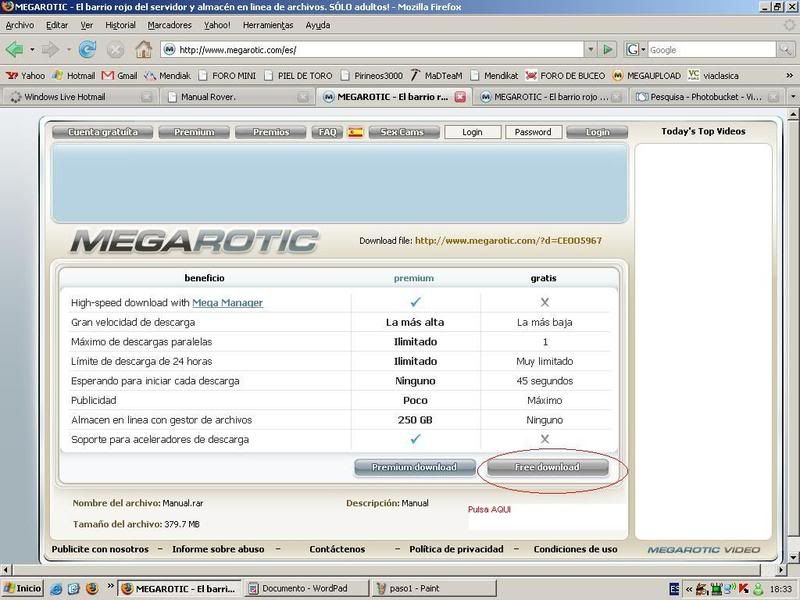
Task: Open the search engine selector dropdown
Action: [x=643, y=49]
